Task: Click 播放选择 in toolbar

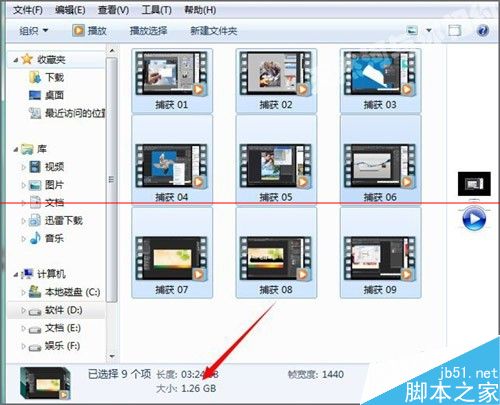Action: pos(148,31)
